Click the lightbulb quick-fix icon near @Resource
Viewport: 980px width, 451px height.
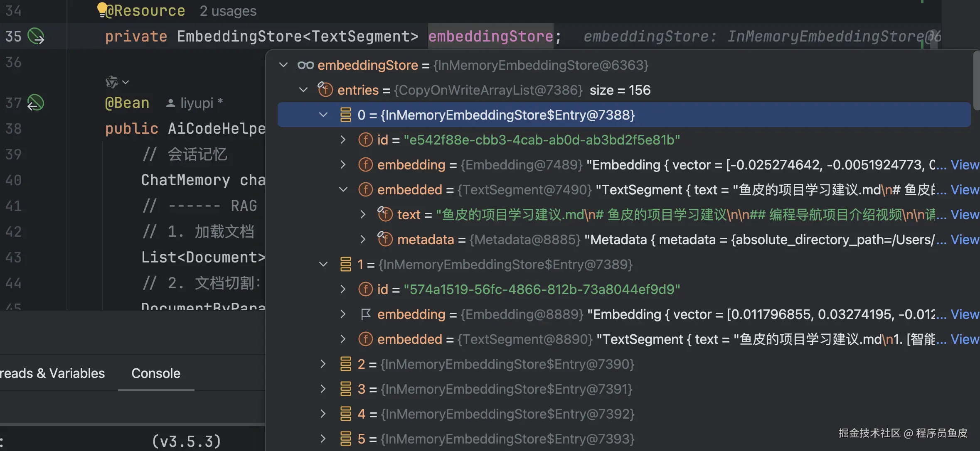click(102, 9)
